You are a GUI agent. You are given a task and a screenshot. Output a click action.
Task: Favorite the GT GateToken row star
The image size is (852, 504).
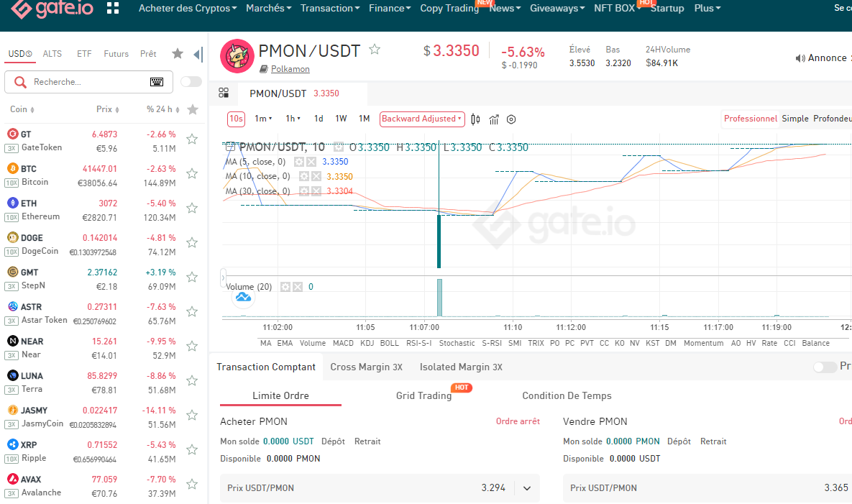click(192, 139)
